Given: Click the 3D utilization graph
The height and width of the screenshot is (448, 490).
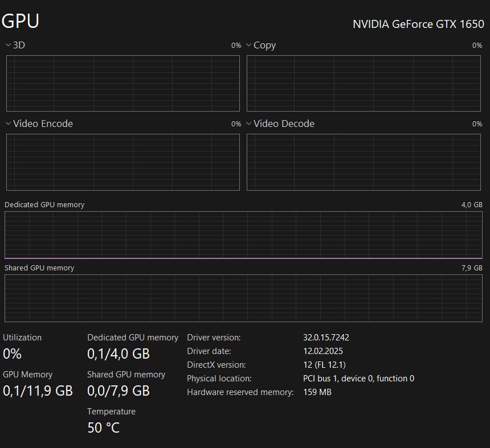Looking at the screenshot, I should coord(123,83).
